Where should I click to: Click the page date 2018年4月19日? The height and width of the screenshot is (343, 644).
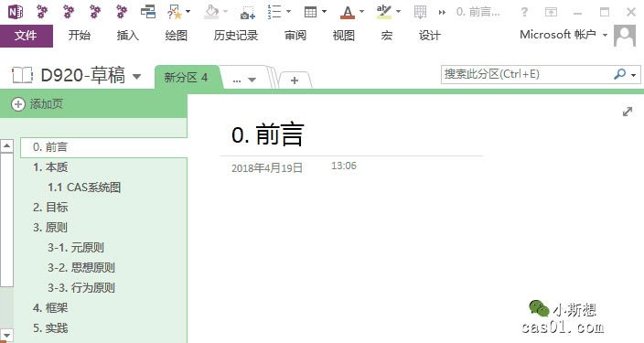[267, 168]
